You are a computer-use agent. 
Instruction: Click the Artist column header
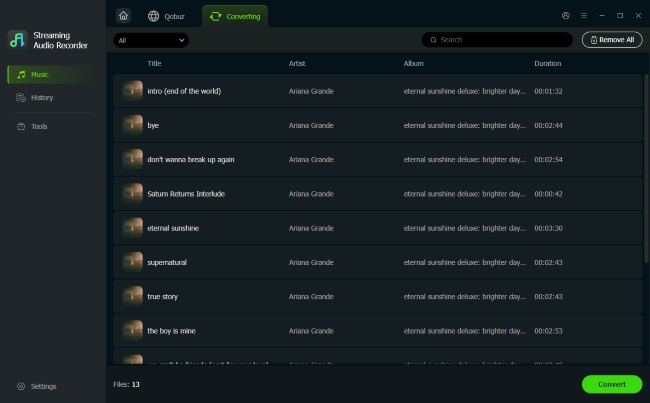pyautogui.click(x=297, y=63)
